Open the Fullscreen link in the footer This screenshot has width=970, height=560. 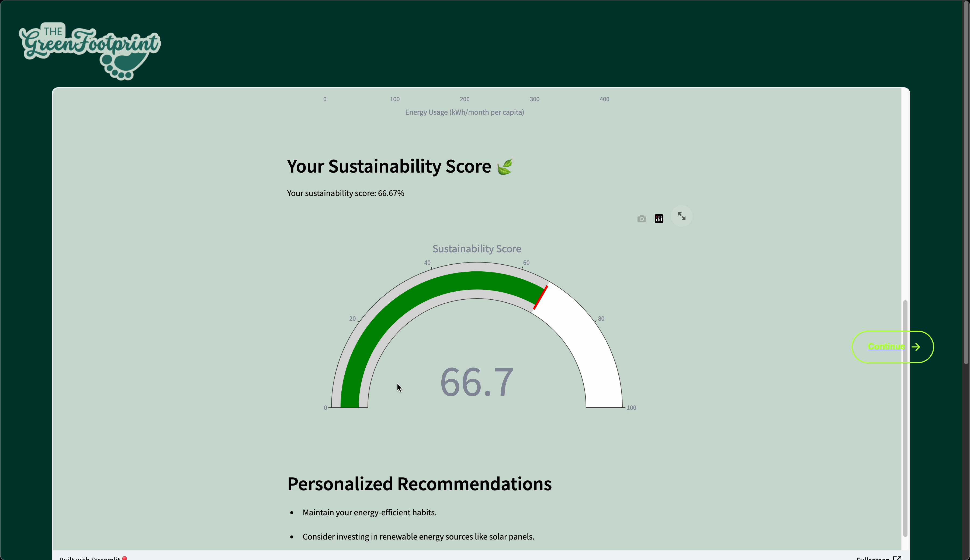[873, 558]
